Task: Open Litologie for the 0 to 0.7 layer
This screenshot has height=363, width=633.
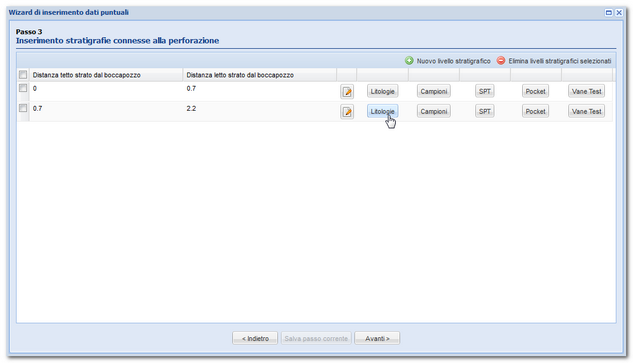Action: (382, 91)
